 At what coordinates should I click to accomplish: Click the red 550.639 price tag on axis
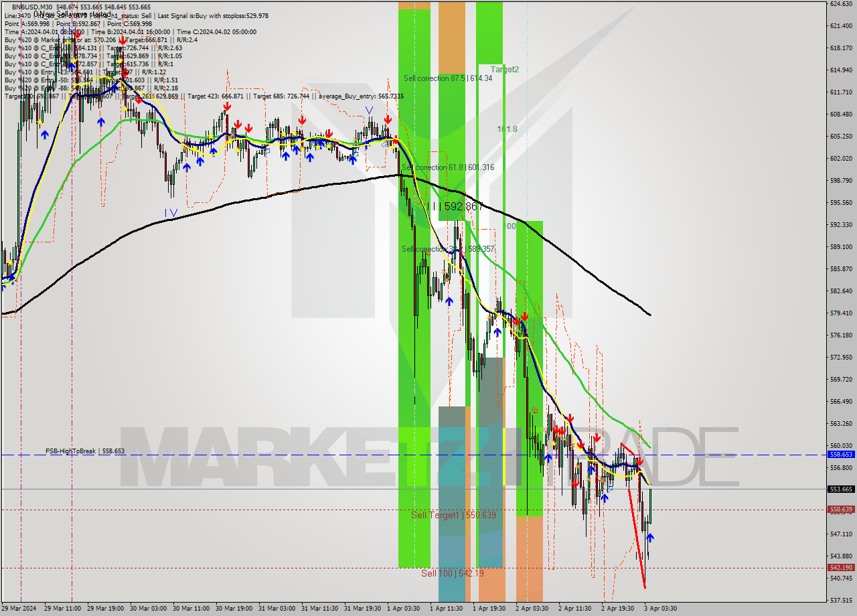841,510
